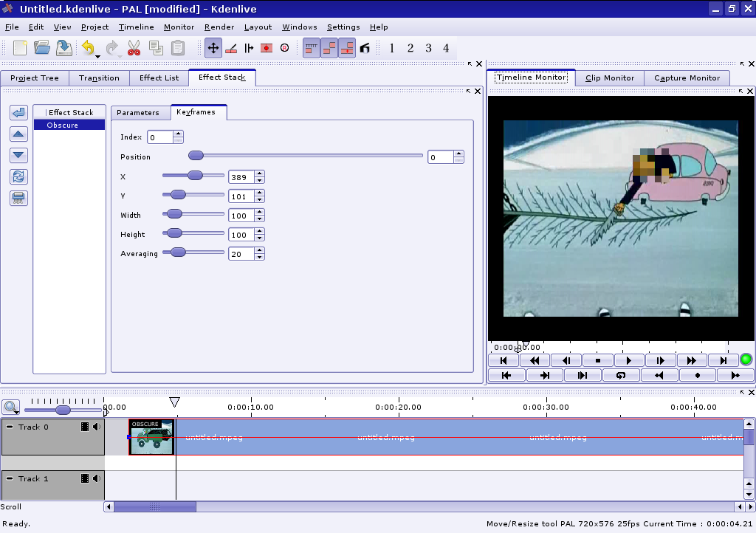Select the Move/Resize tool in the toolbar
Screen dimensions: 756x533
click(213, 48)
